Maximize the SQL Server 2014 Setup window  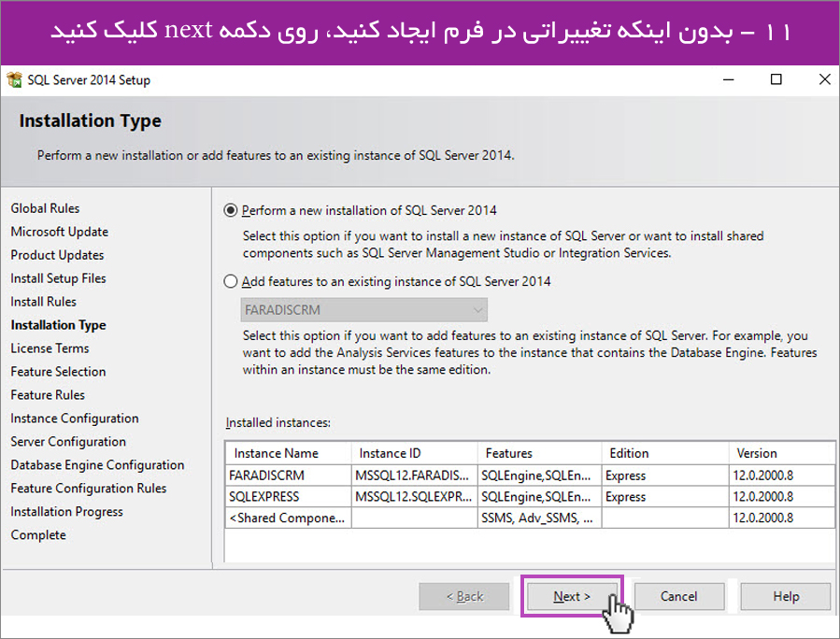point(776,79)
